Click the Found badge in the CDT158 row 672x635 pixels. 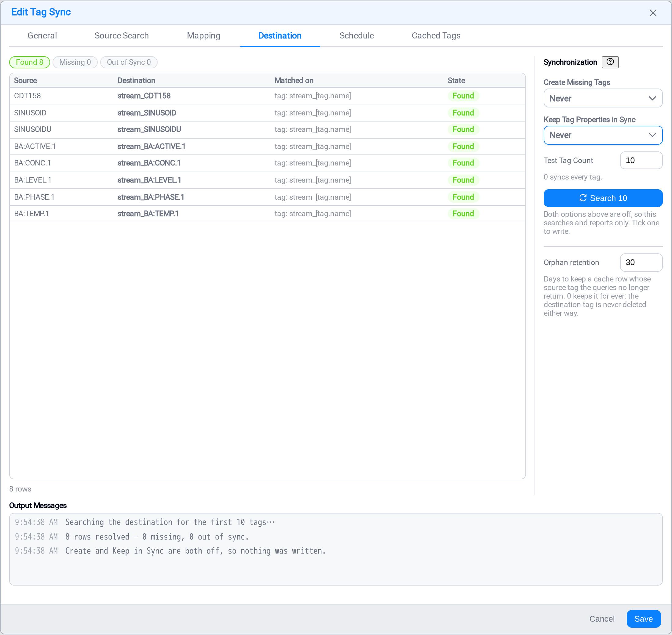(463, 96)
